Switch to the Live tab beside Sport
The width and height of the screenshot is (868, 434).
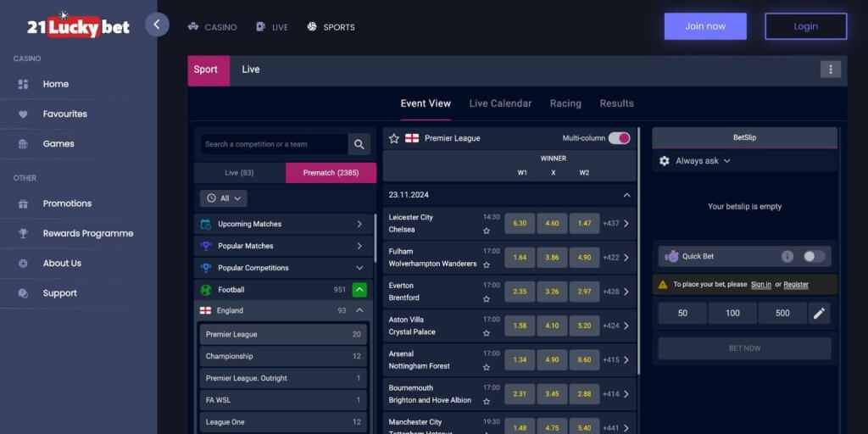(251, 70)
